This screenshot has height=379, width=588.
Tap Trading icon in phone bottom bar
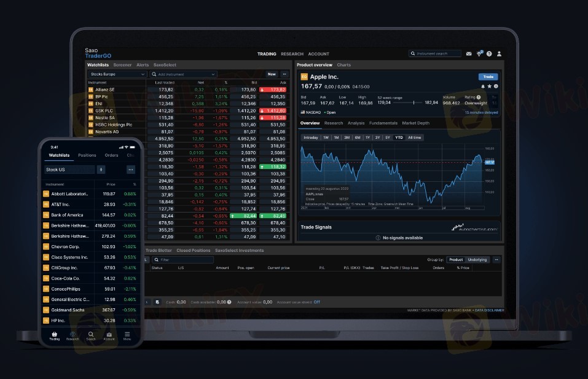(x=54, y=336)
